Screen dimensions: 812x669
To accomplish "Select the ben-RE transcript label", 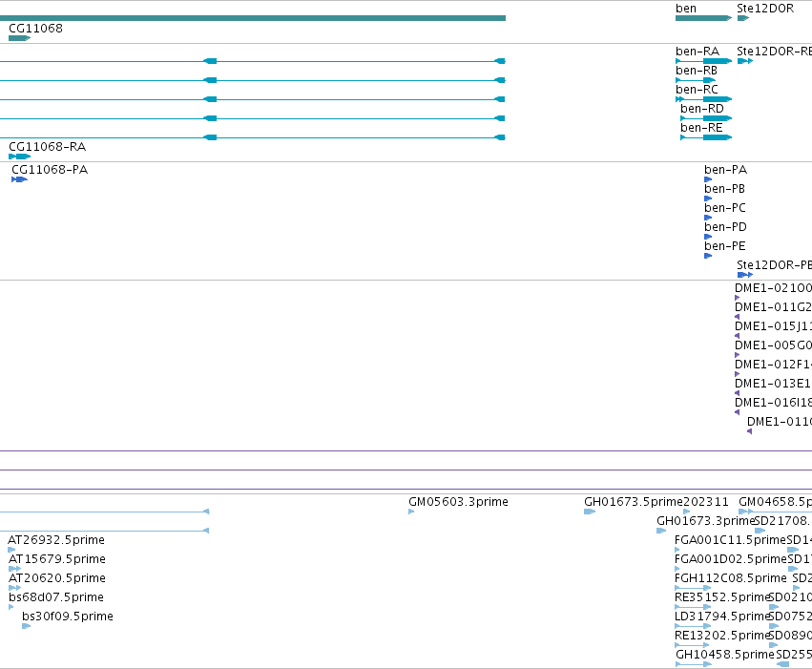I will tap(701, 129).
